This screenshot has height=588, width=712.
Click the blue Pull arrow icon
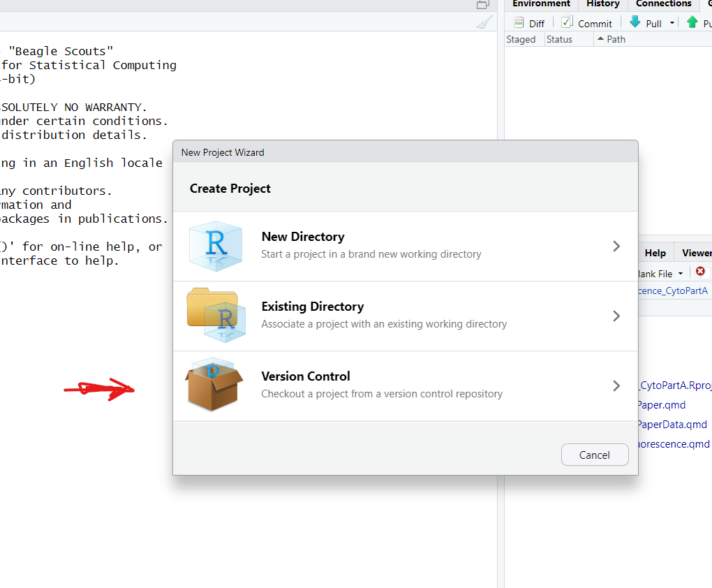coord(635,22)
